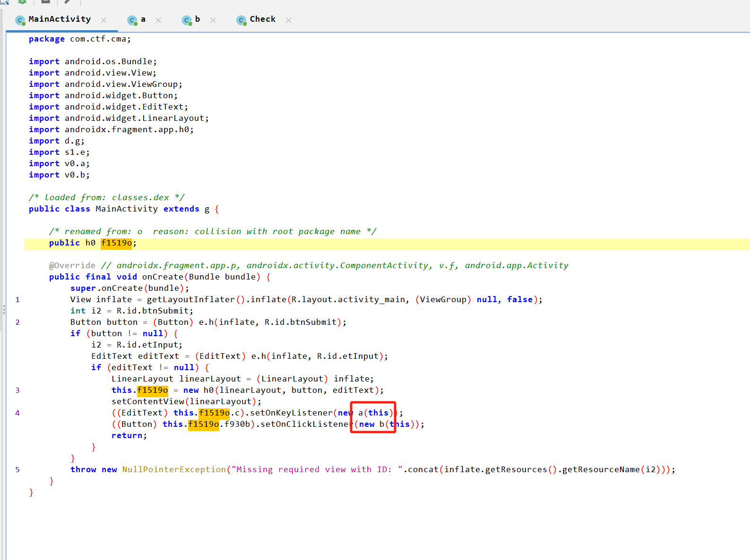Close the MainActivity tab

point(104,20)
